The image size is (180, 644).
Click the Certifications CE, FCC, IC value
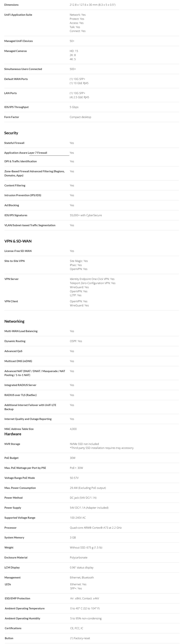77,628
